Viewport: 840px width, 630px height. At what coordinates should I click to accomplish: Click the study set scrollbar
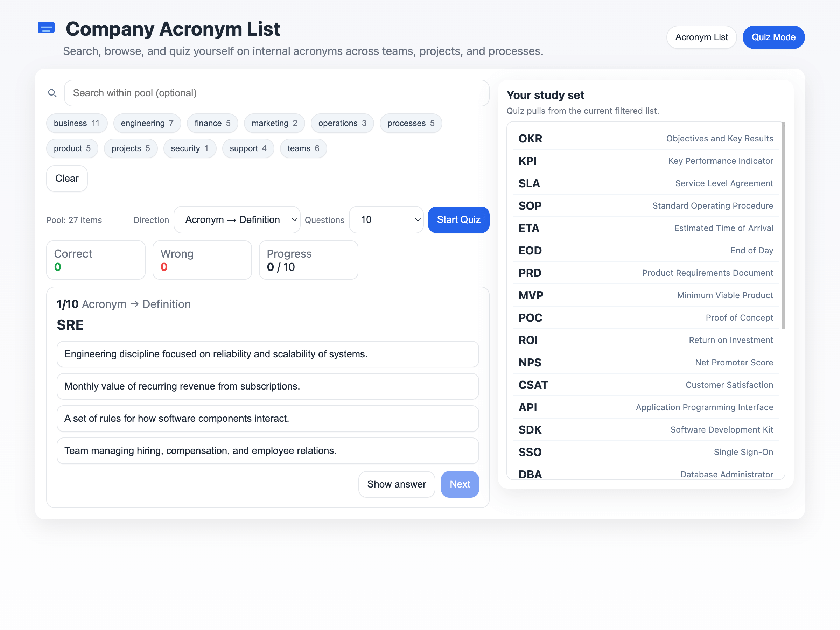(x=783, y=225)
